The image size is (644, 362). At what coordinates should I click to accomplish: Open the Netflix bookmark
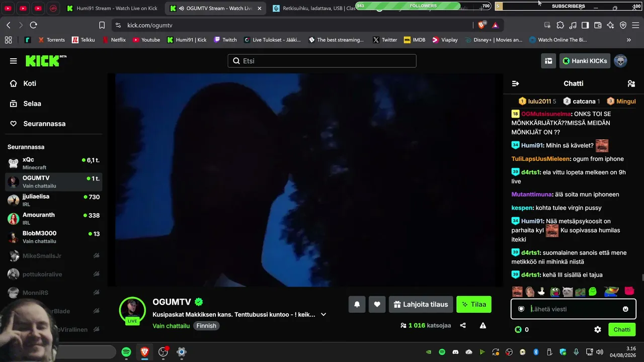(x=114, y=40)
